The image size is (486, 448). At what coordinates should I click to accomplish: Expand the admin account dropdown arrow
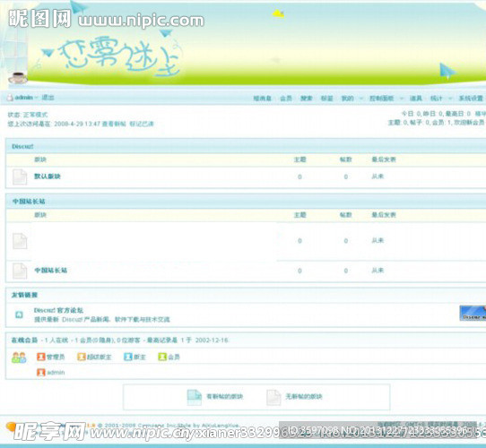click(36, 98)
